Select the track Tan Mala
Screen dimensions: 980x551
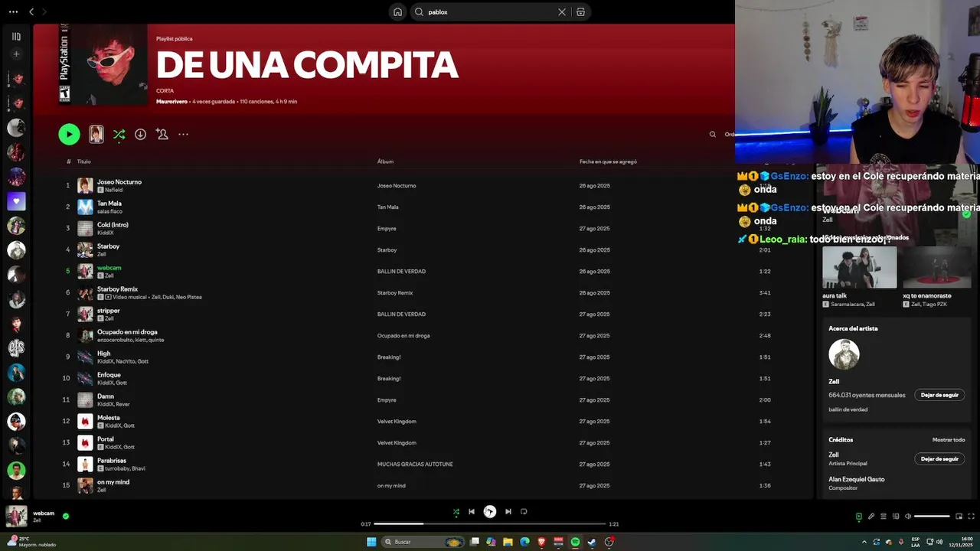point(109,204)
